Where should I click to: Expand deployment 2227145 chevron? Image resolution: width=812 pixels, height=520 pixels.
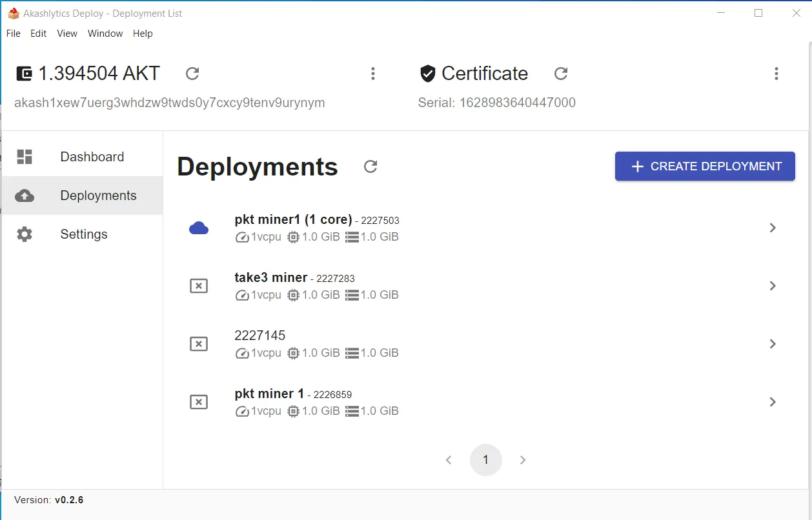click(773, 344)
